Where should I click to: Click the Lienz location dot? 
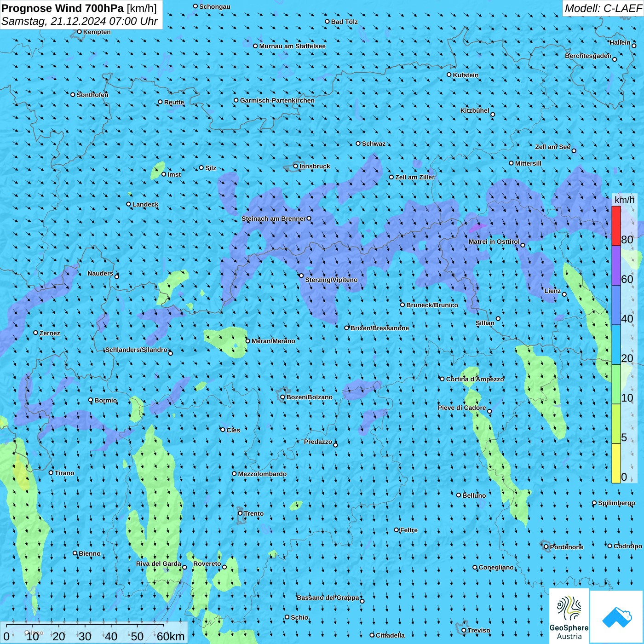(x=564, y=294)
